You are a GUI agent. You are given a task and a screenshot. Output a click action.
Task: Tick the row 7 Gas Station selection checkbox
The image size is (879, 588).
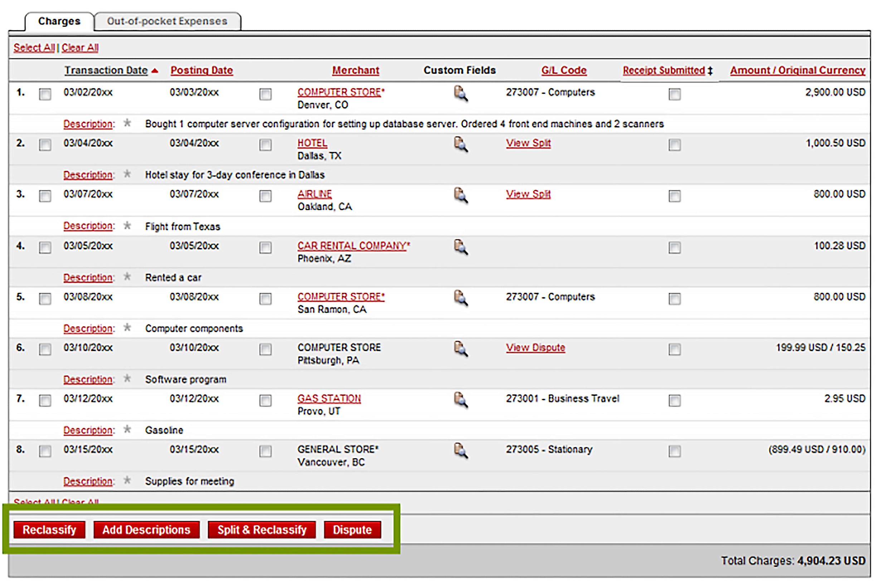point(45,401)
